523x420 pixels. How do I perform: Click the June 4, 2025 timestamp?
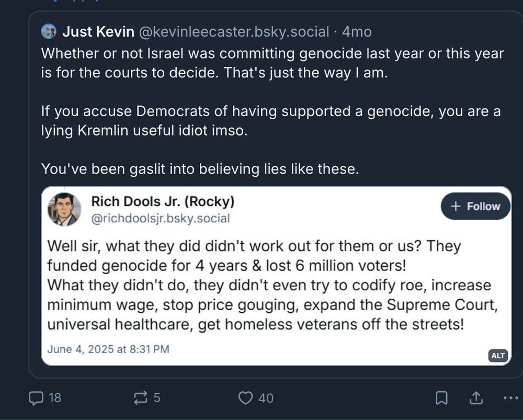pos(108,349)
